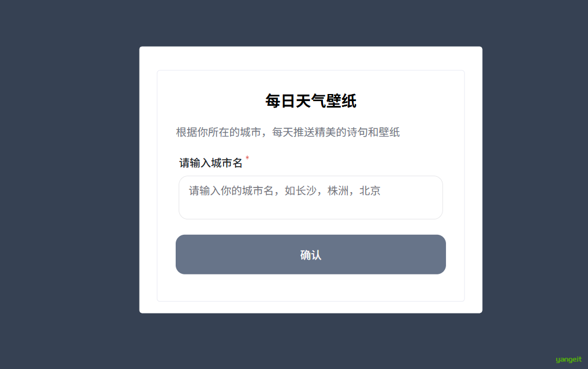Viewport: 588px width, 369px height.
Task: Click the red required asterisk mark
Action: point(247,158)
